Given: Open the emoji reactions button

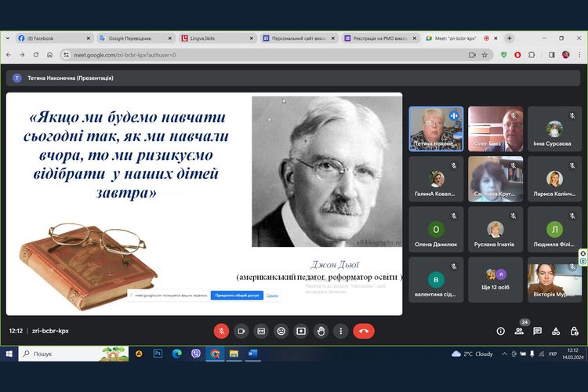Looking at the screenshot, I should (x=281, y=331).
